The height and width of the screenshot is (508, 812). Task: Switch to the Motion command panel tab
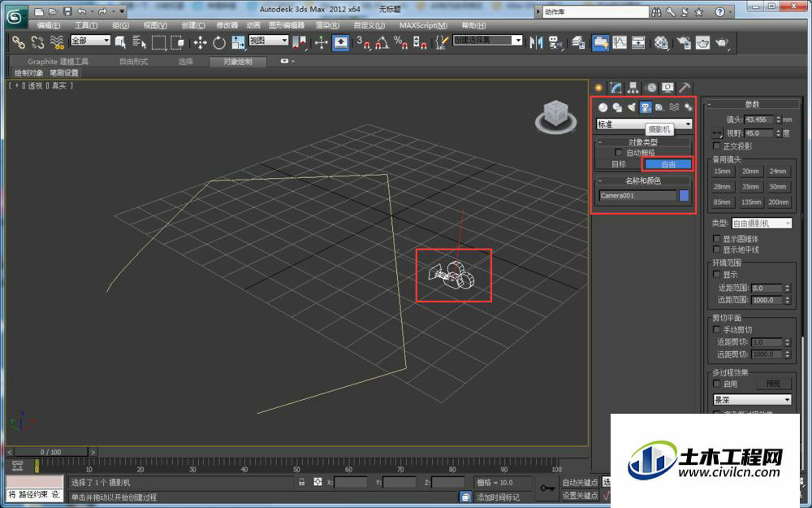tap(651, 88)
